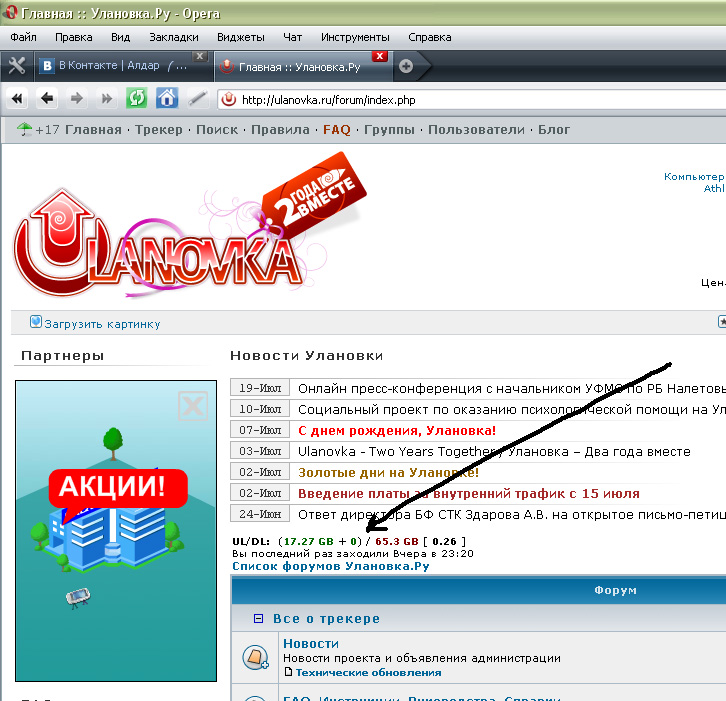
Task: Open the Пользователи nav link
Action: [476, 130]
